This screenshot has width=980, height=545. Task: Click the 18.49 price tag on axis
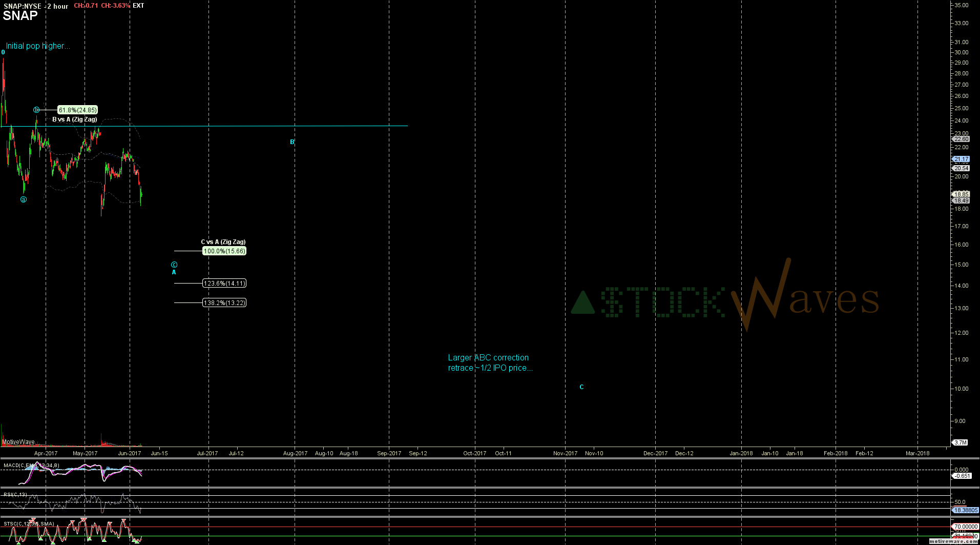coord(961,200)
